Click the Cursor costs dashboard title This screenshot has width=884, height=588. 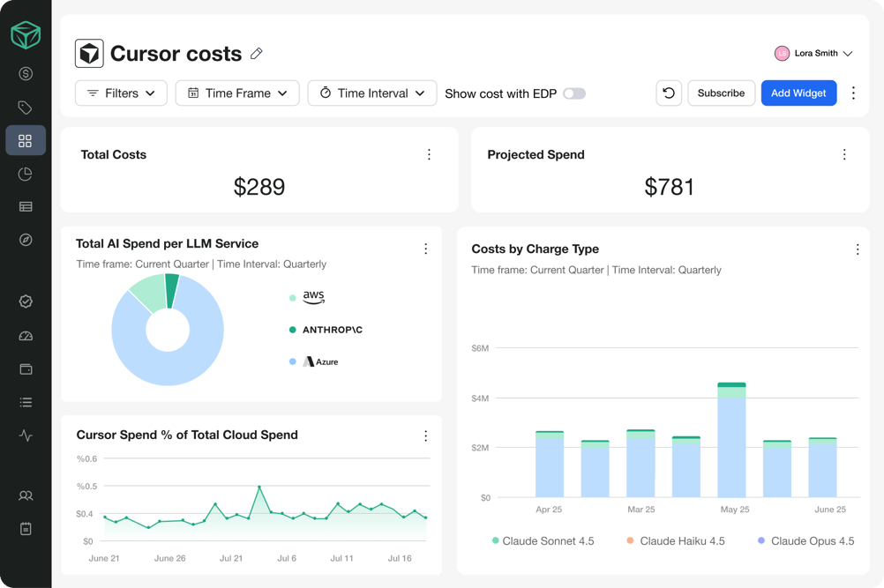176,54
